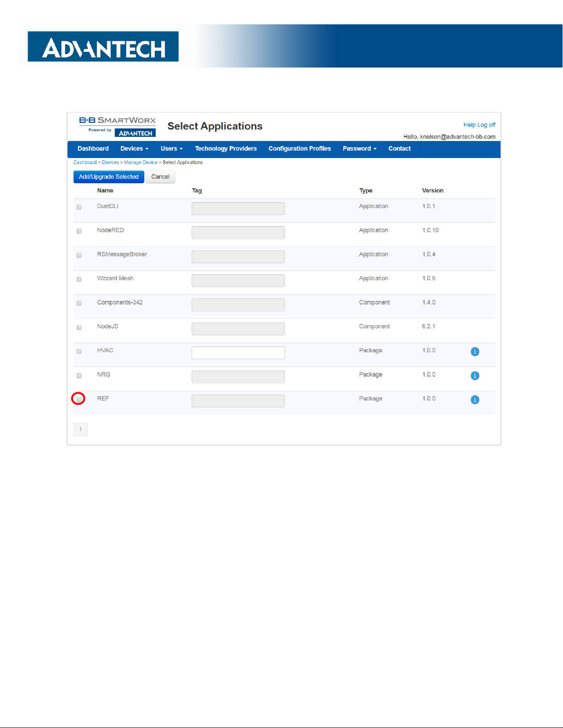Click the 'Wzzard Mesh' name text
563x728 pixels.
pyautogui.click(x=115, y=278)
